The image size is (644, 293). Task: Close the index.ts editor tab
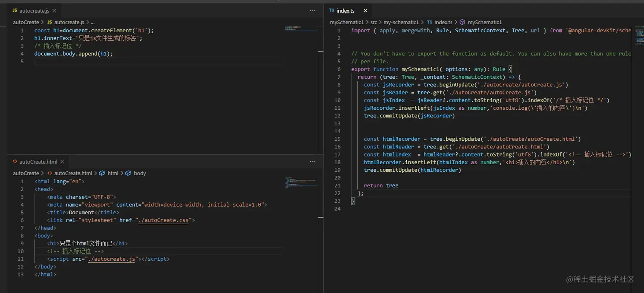coord(365,11)
